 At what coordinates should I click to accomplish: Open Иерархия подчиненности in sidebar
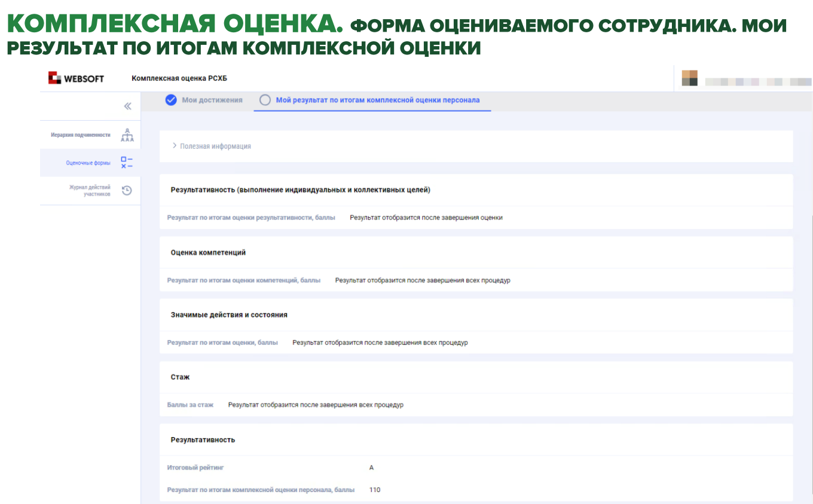point(81,135)
